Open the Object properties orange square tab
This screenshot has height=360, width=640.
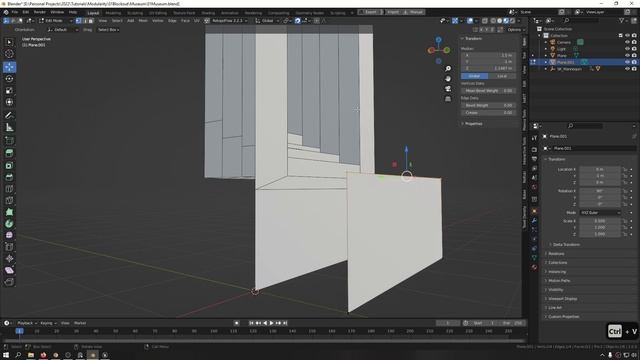[534, 211]
